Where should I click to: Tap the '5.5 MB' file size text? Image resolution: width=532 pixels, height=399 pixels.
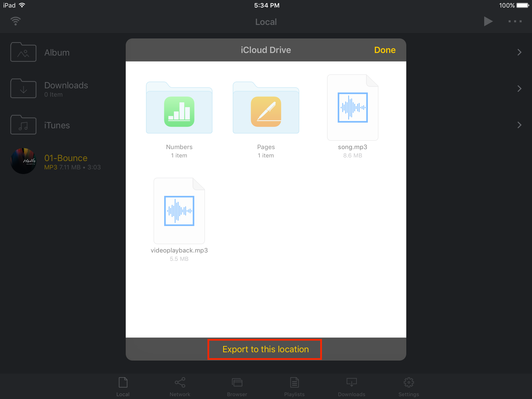(179, 259)
